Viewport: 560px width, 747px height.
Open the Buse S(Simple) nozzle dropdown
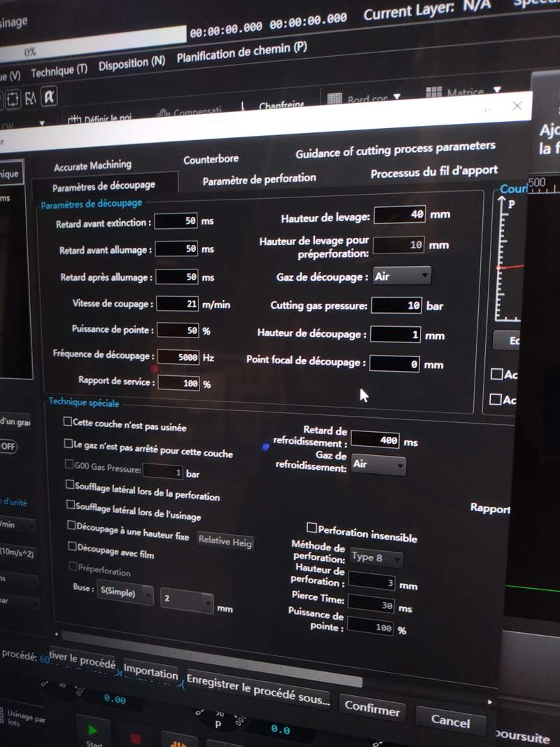pos(125,594)
